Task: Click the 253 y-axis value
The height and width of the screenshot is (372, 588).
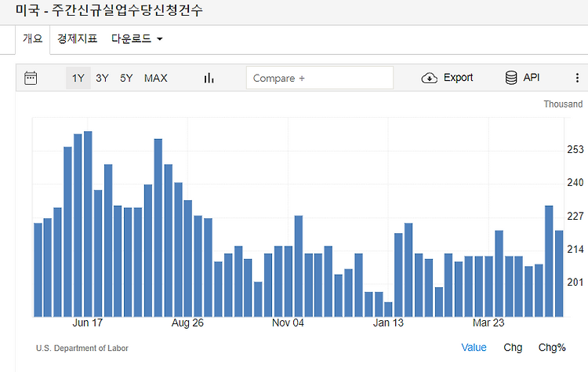Action: tap(575, 150)
